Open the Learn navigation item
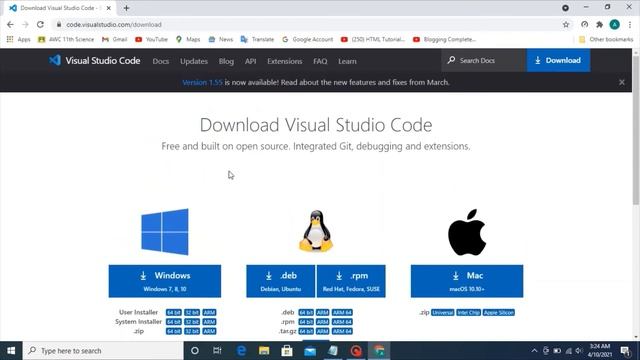 pyautogui.click(x=347, y=61)
